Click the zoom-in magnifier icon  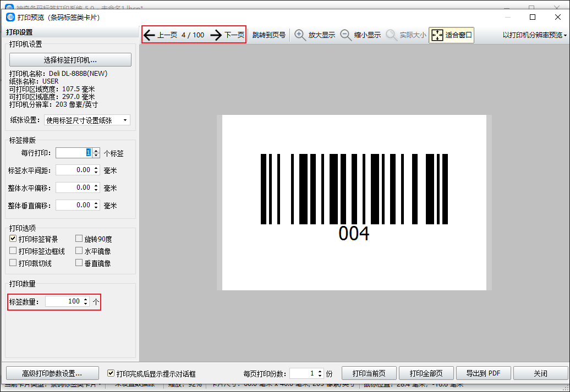[300, 35]
